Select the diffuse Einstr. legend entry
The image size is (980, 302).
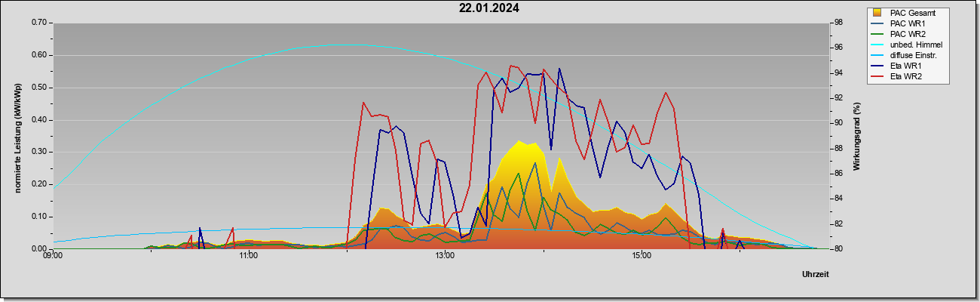click(x=905, y=55)
